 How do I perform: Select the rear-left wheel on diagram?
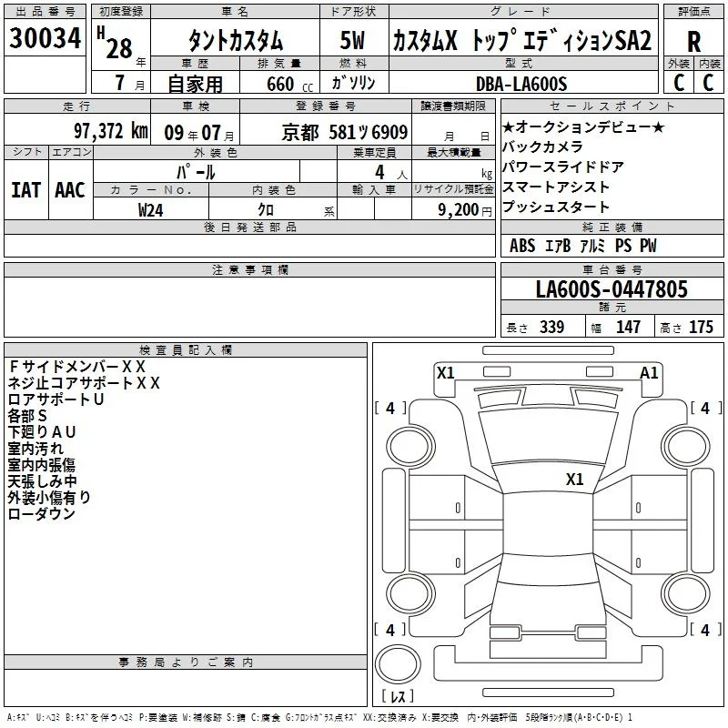pyautogui.click(x=410, y=594)
